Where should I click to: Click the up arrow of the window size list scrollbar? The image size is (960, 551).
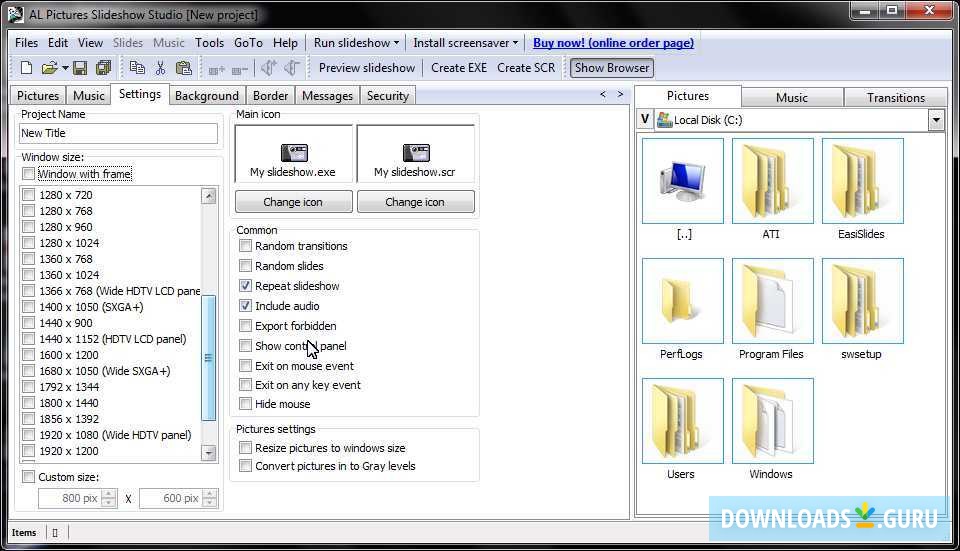(x=209, y=196)
